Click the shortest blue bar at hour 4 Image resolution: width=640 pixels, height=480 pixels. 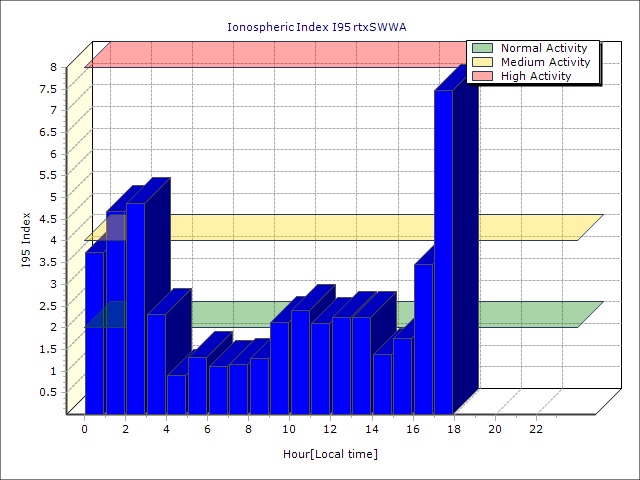pos(176,394)
